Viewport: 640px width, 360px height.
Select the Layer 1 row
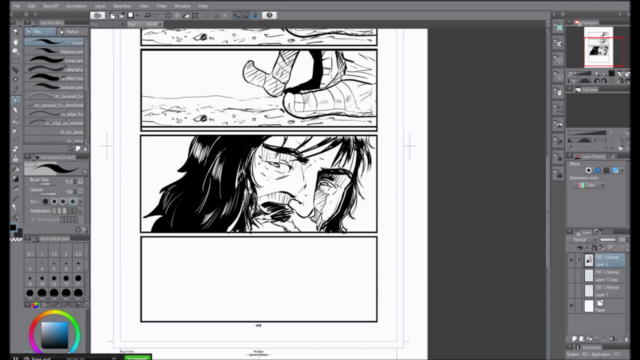(604, 291)
